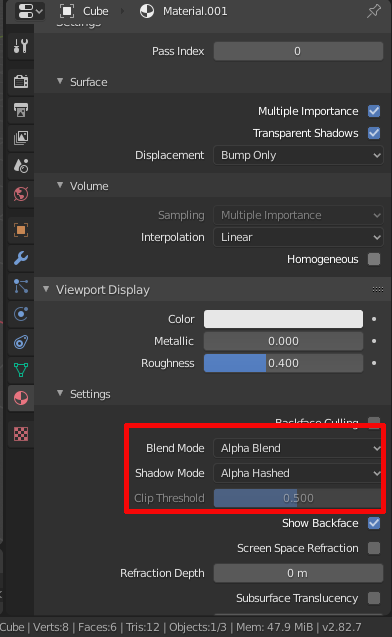Image resolution: width=392 pixels, height=637 pixels.
Task: Collapse the Surface section
Action: 60,81
